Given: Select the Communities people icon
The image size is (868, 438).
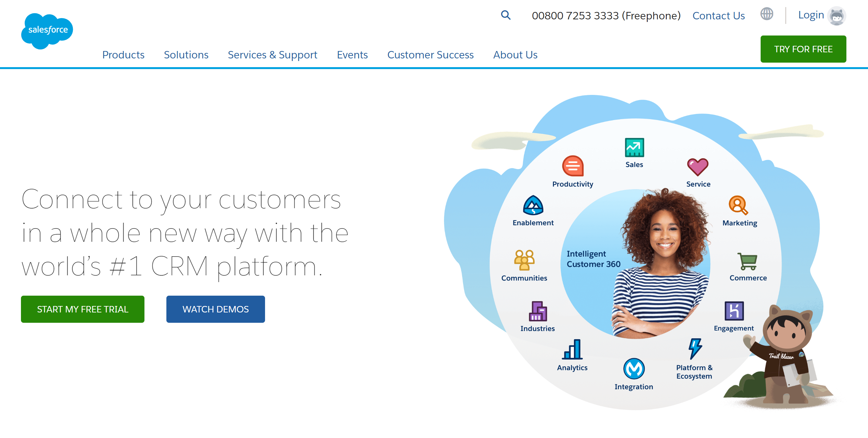Looking at the screenshot, I should click(x=524, y=260).
